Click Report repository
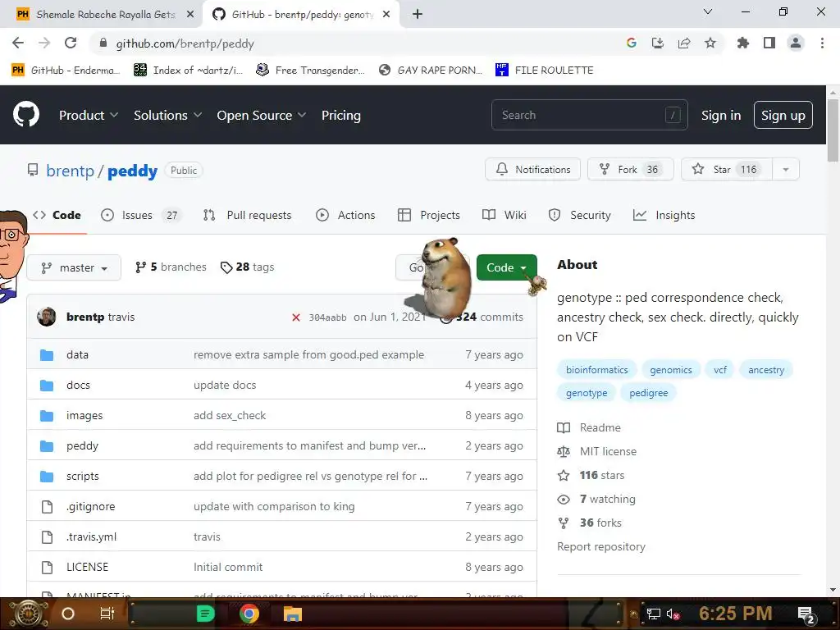This screenshot has height=630, width=840. pyautogui.click(x=601, y=547)
